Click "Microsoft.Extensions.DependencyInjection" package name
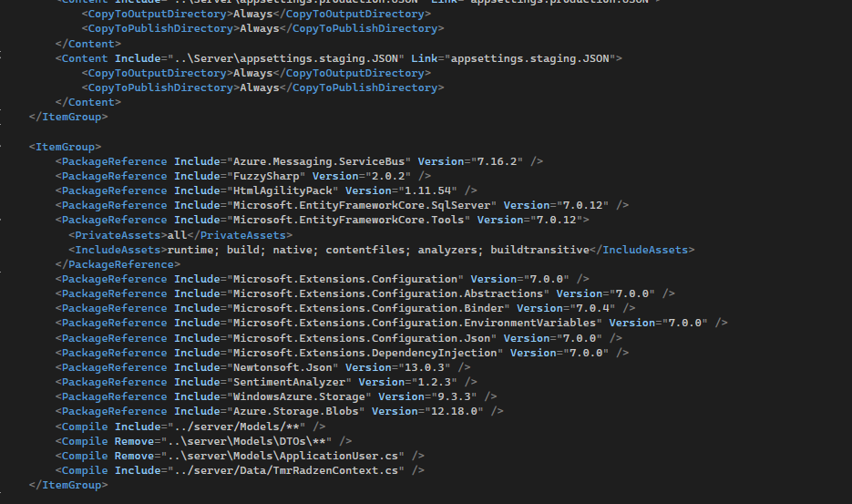 [x=365, y=353]
